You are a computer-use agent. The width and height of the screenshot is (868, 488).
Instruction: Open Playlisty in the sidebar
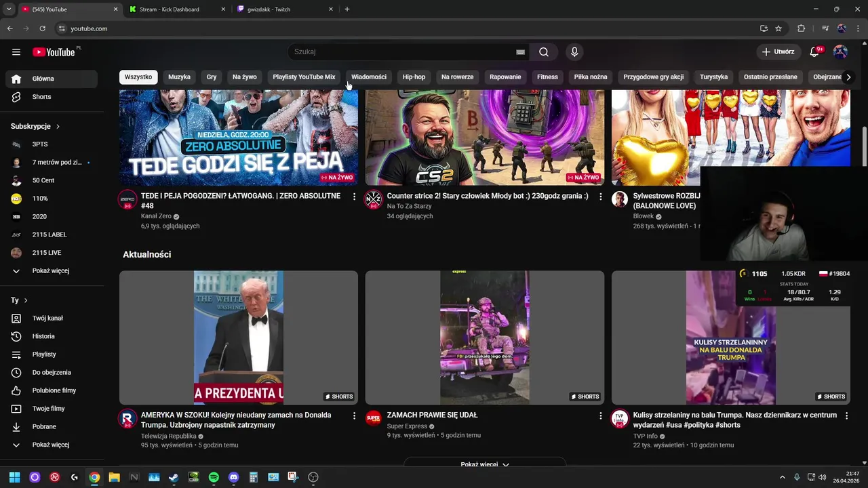click(52, 354)
